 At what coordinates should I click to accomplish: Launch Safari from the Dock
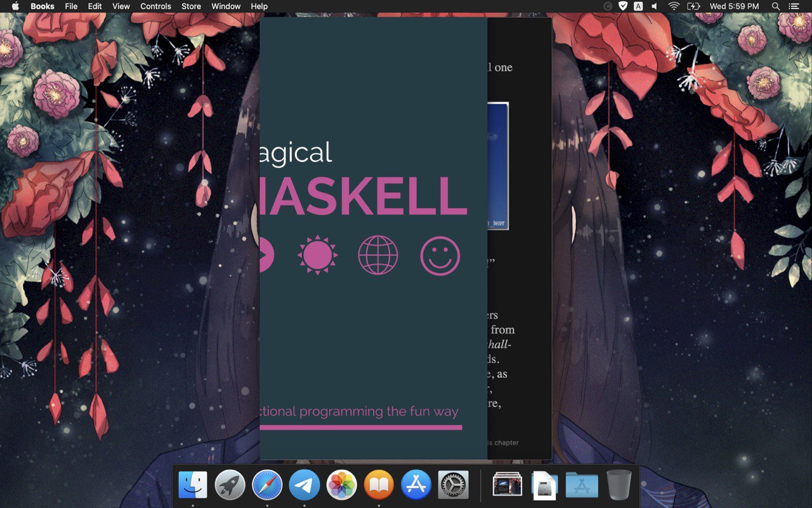point(267,485)
